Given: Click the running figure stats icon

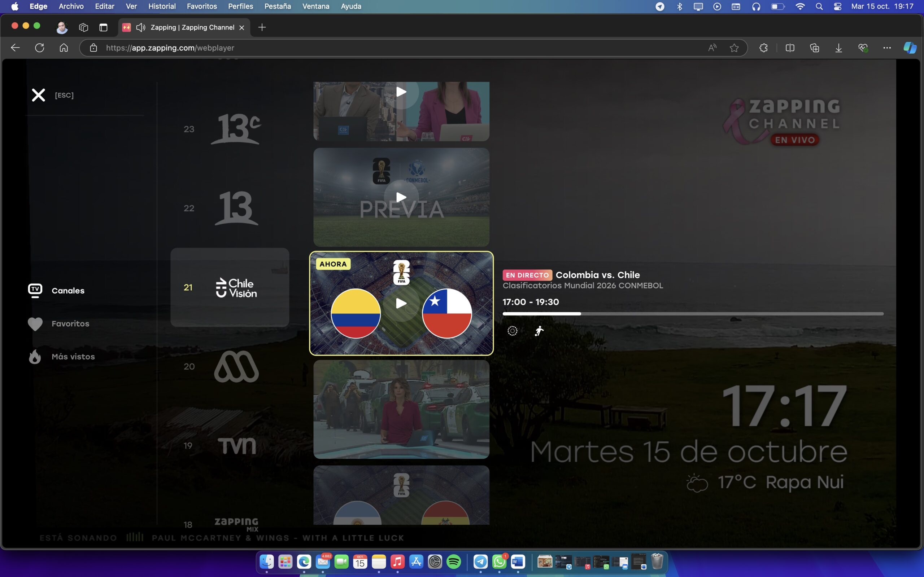Looking at the screenshot, I should coord(540,330).
